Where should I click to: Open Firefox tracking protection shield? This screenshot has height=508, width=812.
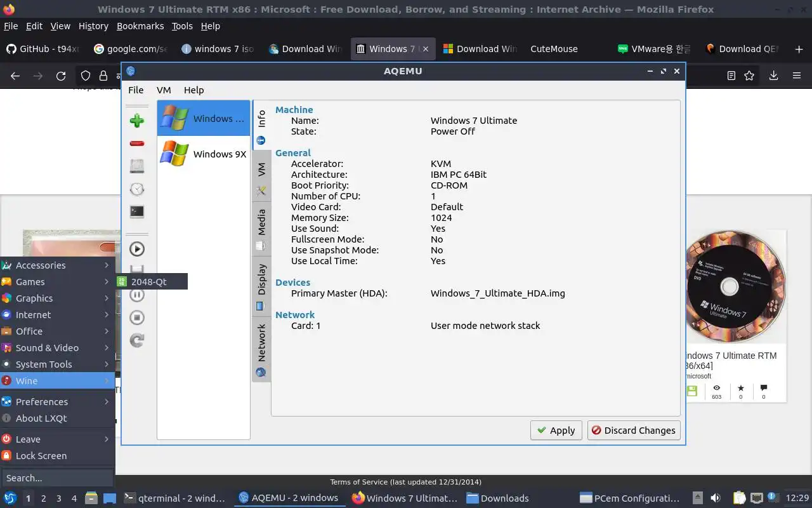point(86,76)
